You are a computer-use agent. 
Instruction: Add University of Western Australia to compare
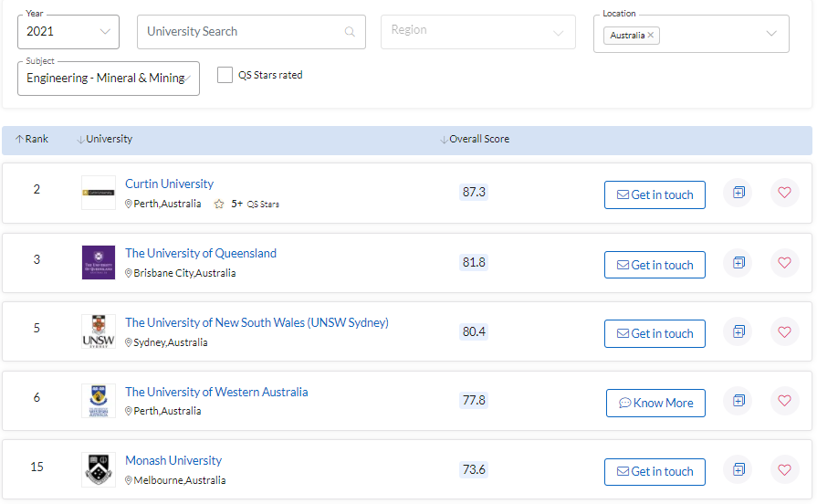738,400
